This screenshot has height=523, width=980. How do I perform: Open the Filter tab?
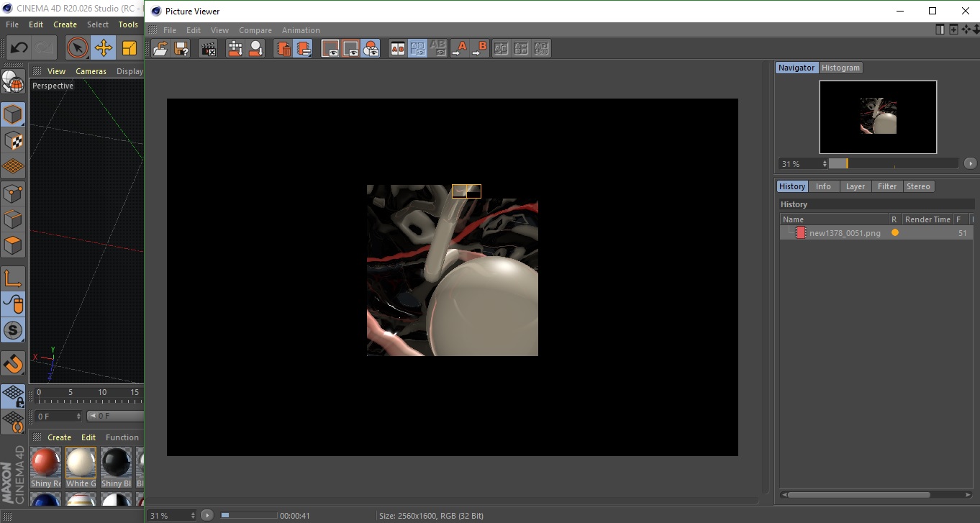pyautogui.click(x=887, y=186)
